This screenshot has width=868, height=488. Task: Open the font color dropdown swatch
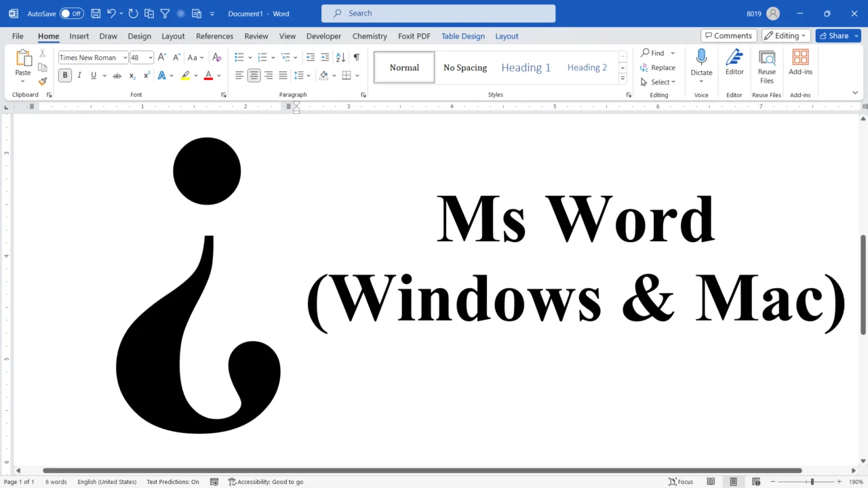(218, 75)
